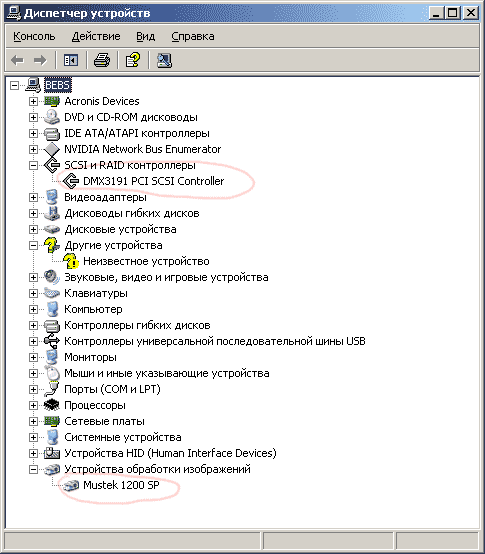Click the Другие устройства question mark icon
Viewport: 485px width, 554px height.
coord(52,245)
